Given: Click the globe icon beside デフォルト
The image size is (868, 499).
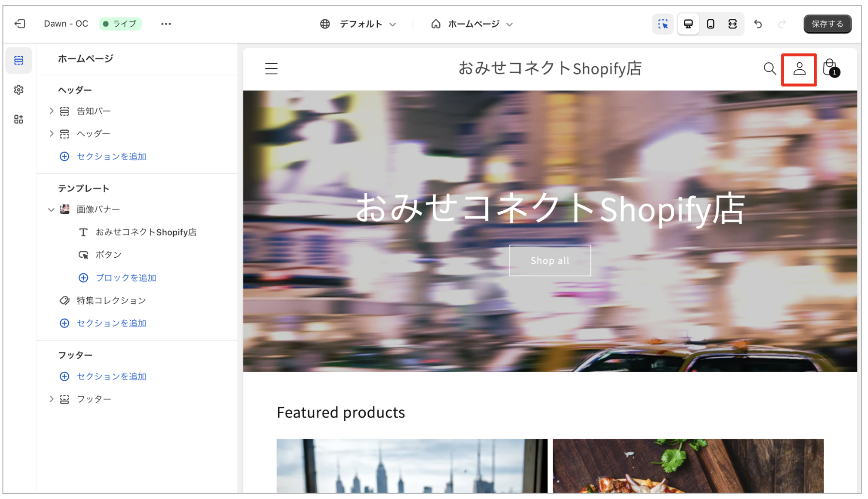Looking at the screenshot, I should 325,24.
